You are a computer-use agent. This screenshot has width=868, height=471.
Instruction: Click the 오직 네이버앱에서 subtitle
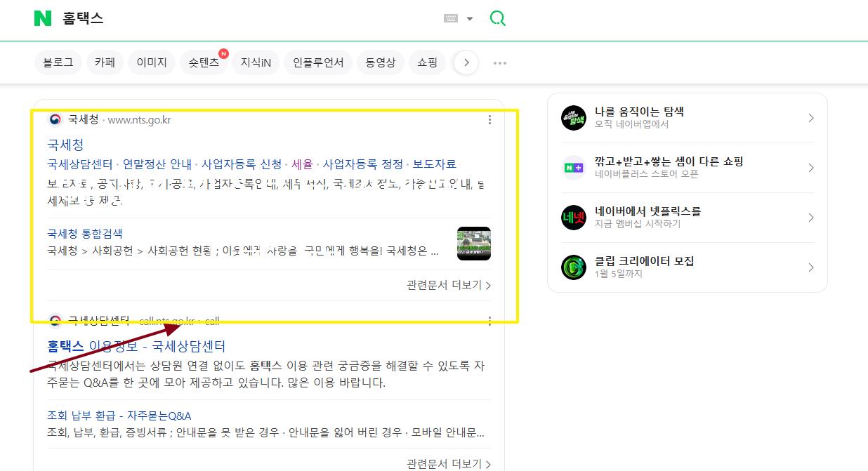632,124
